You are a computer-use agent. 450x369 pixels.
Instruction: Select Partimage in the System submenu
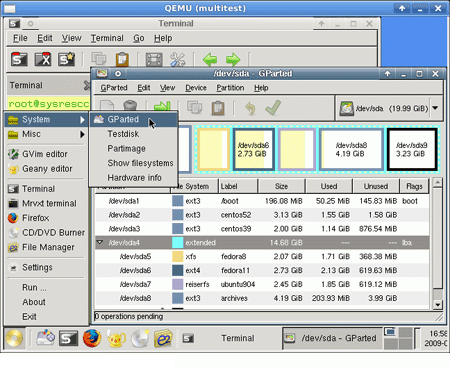(133, 149)
